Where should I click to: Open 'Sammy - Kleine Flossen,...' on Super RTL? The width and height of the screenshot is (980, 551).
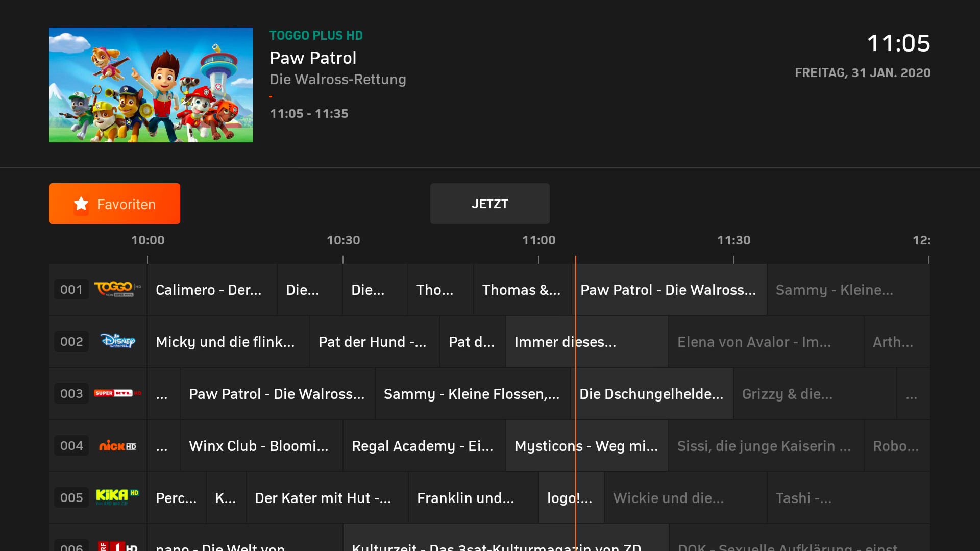(473, 394)
